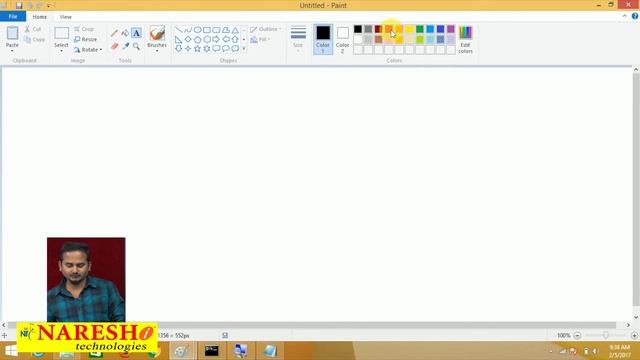The height and width of the screenshot is (360, 640).
Task: Select the Fill with color bucket tool
Action: (125, 33)
